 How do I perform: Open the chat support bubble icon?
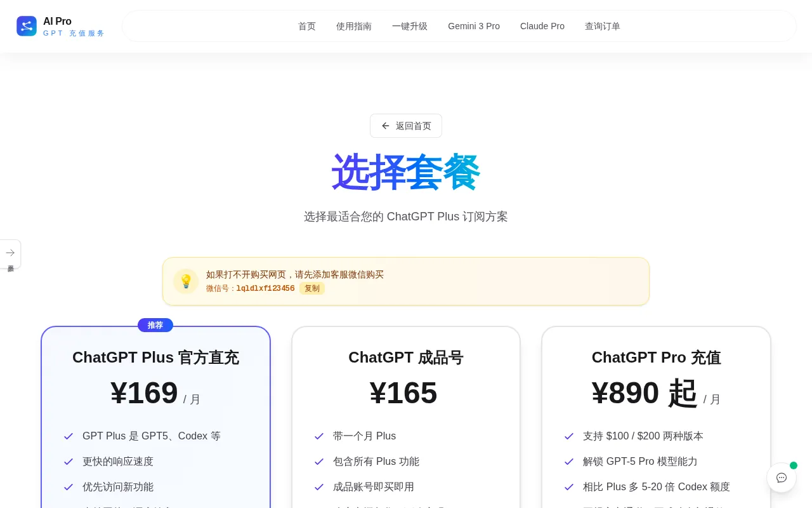tap(782, 478)
